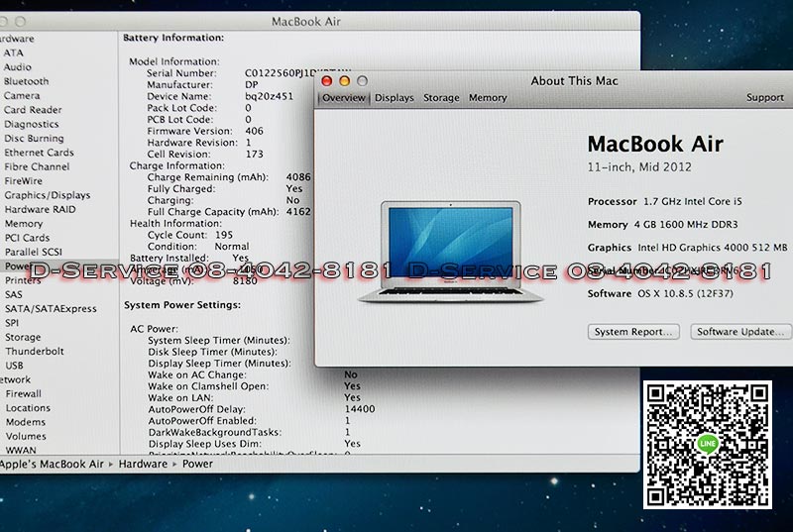793x532 pixels.
Task: Select SATA/SATAExpress in the sidebar
Action: tap(51, 309)
